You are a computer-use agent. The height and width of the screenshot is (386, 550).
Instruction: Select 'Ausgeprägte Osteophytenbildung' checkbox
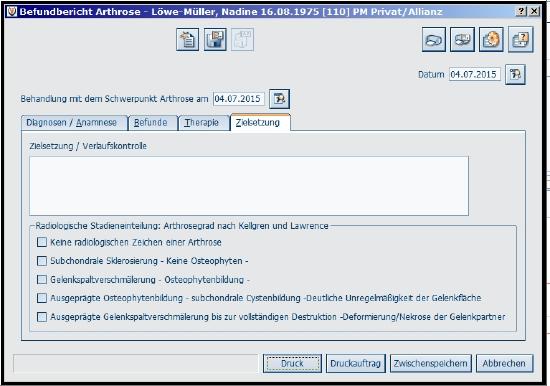coord(42,298)
